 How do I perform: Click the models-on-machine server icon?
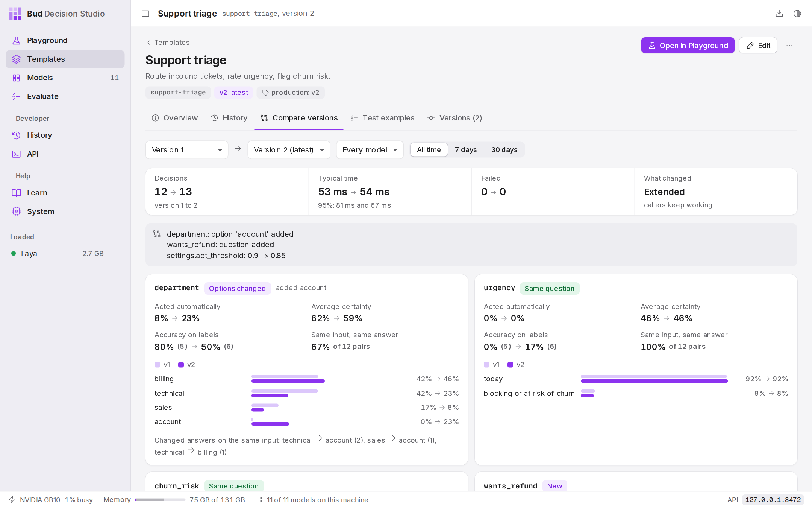(259, 500)
